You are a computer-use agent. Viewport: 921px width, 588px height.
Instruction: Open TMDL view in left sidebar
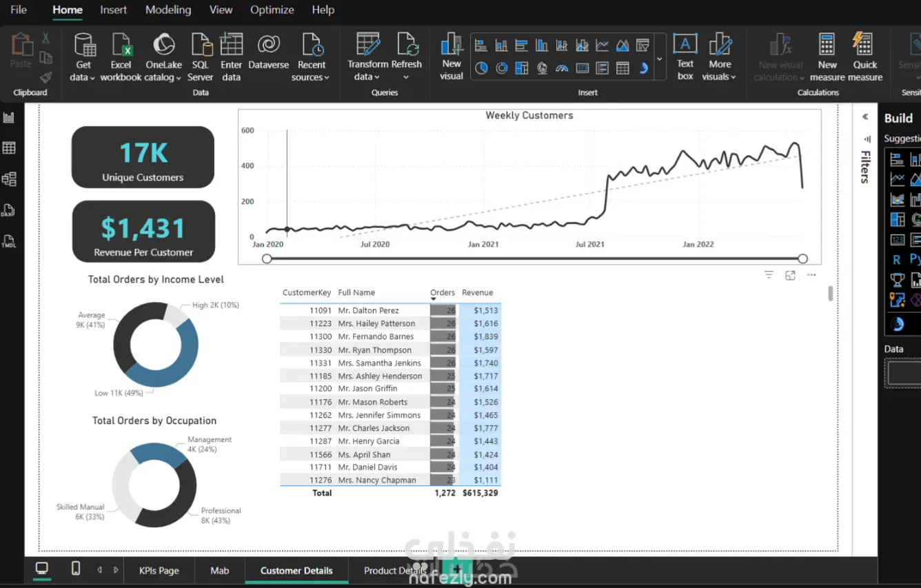tap(9, 241)
